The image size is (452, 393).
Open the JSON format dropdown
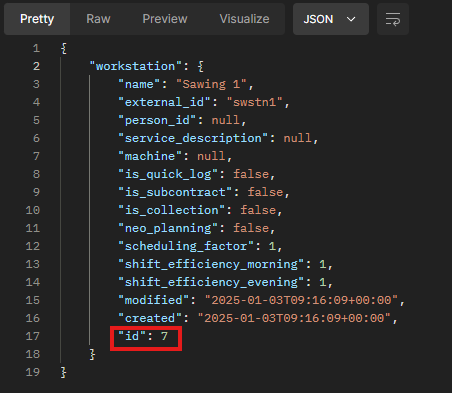(331, 19)
